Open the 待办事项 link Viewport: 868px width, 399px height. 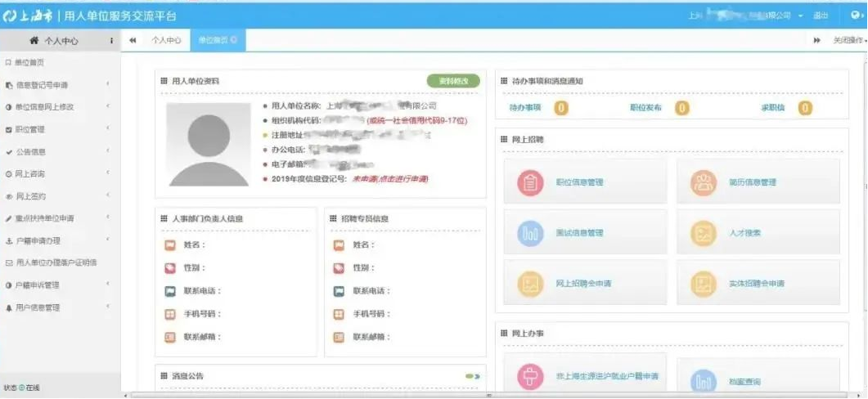(524, 108)
